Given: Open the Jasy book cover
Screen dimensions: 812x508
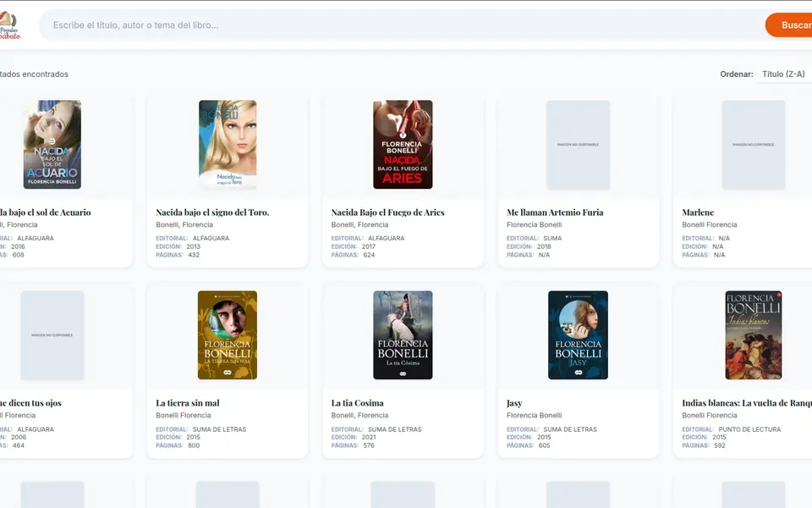Looking at the screenshot, I should (578, 335).
